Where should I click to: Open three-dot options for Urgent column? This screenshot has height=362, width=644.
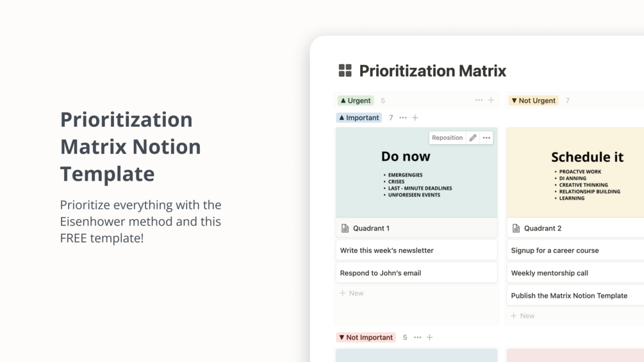coord(479,101)
